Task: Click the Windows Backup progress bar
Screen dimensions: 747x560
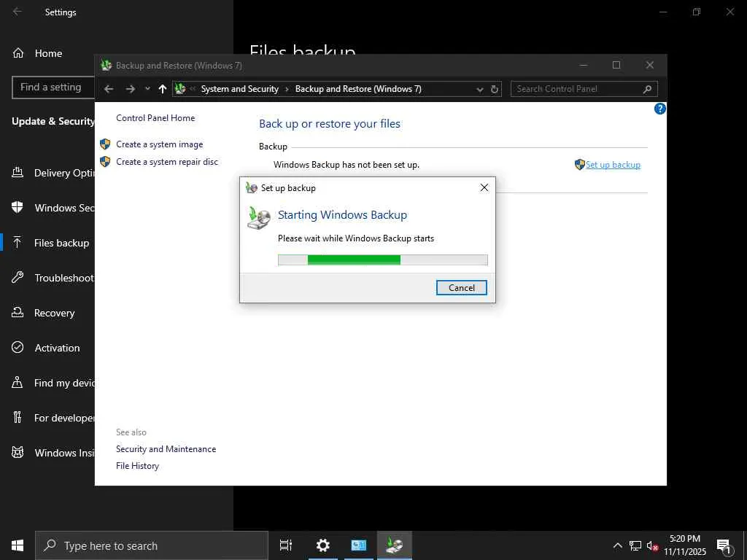Action: [x=382, y=260]
